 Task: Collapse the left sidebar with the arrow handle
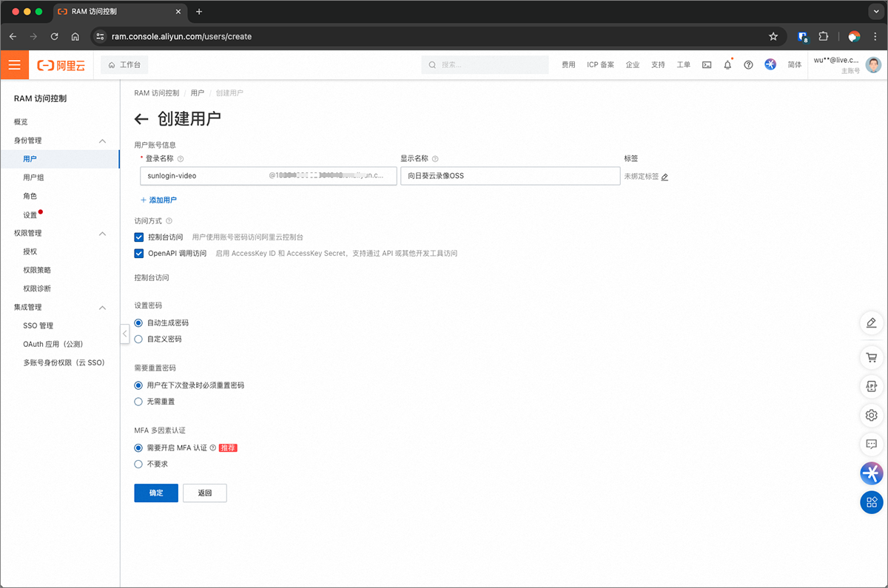click(x=124, y=334)
